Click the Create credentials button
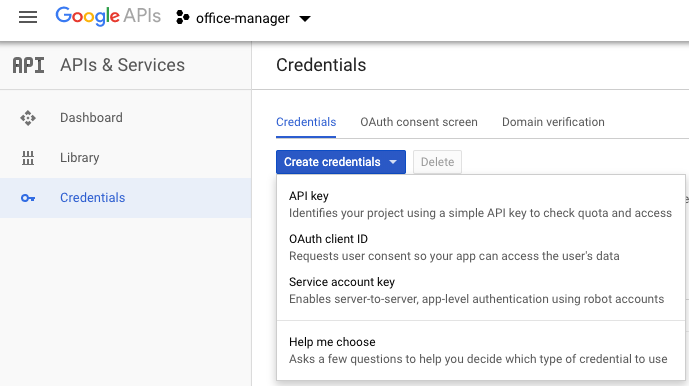The height and width of the screenshot is (386, 689). (x=341, y=162)
